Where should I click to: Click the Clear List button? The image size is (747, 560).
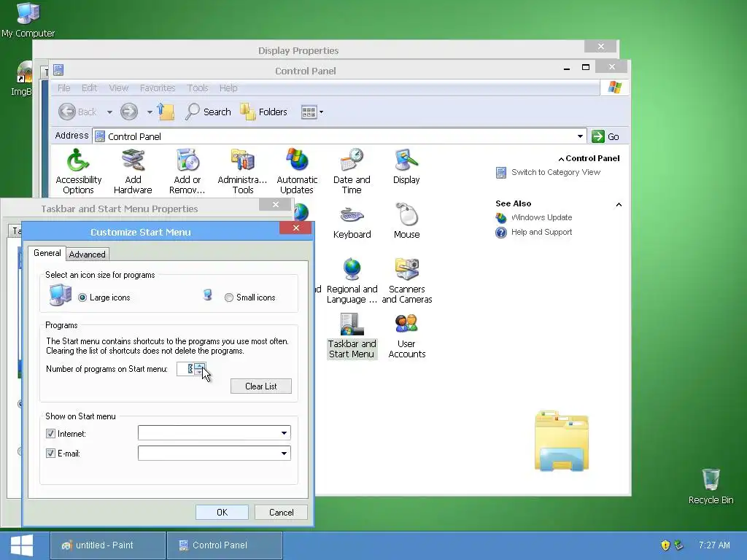tap(261, 386)
